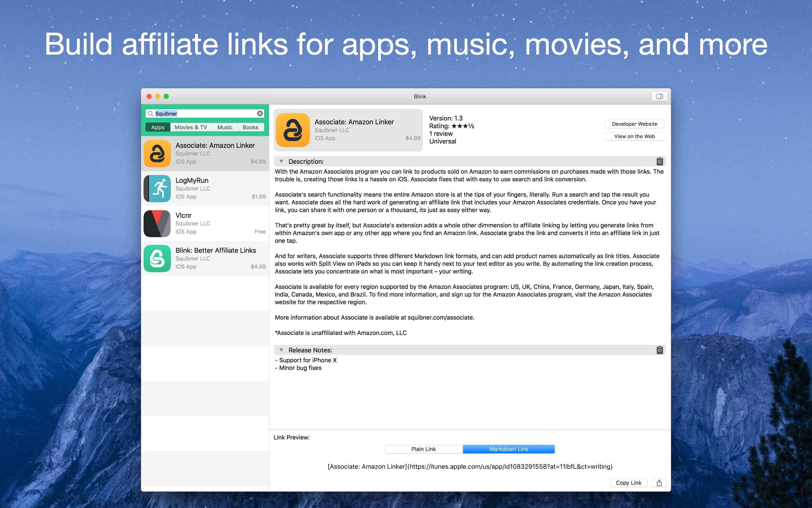Select the LogMyRun result row

point(205,189)
